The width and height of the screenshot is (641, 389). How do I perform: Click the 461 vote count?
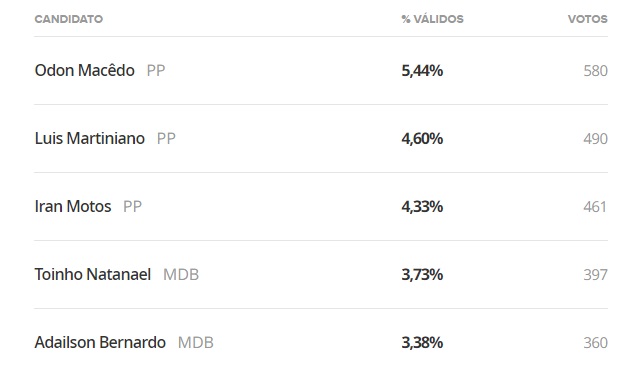click(x=595, y=207)
